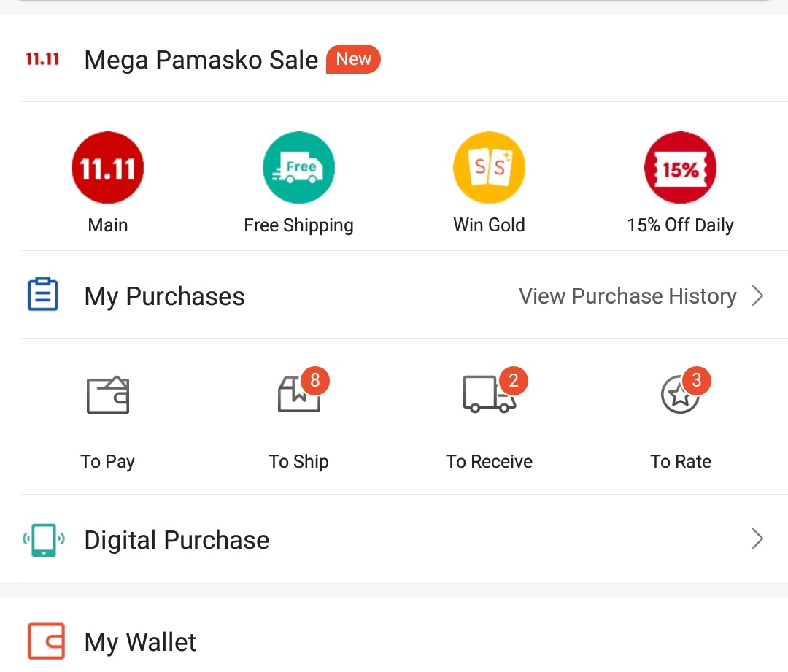Viewport: 788px width, 672px height.
Task: Select the 15% Off Daily voucher icon
Action: click(680, 167)
